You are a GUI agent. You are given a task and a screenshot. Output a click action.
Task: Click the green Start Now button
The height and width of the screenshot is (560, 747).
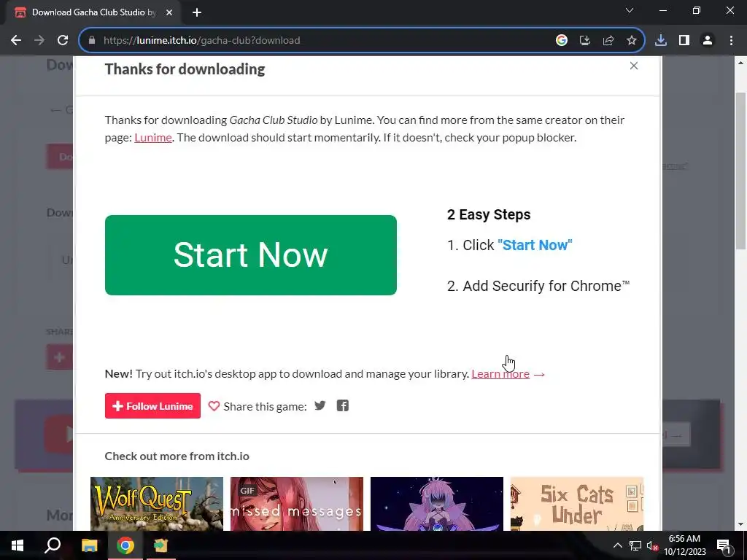(251, 255)
